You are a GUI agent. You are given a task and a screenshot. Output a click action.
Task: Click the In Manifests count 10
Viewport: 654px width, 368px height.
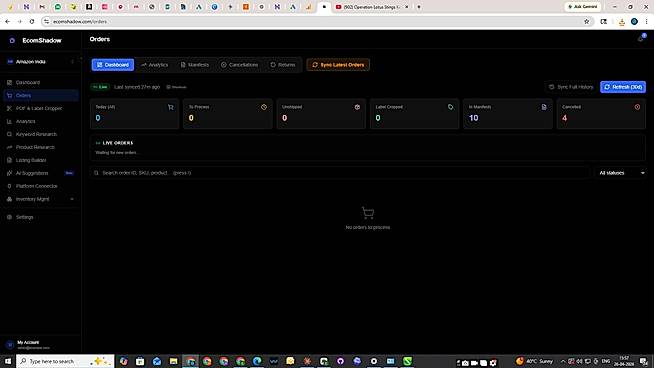(473, 118)
